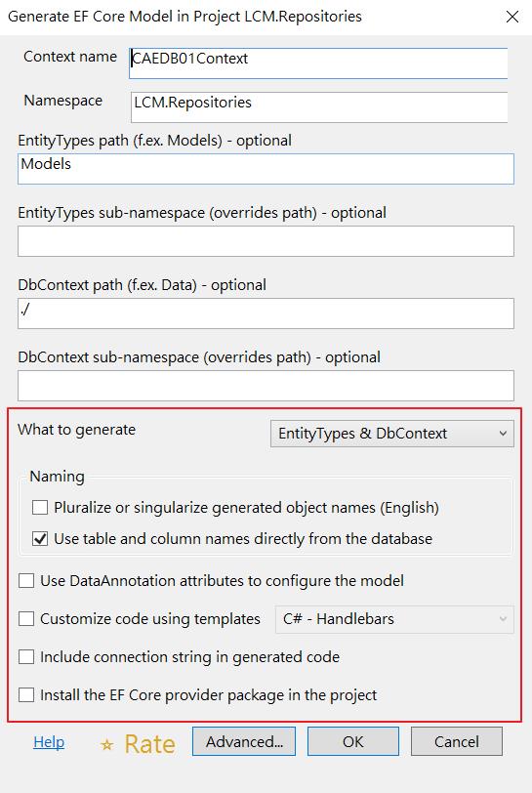Focus the Context name text field
Viewport: 532px width, 793px height.
click(318, 63)
